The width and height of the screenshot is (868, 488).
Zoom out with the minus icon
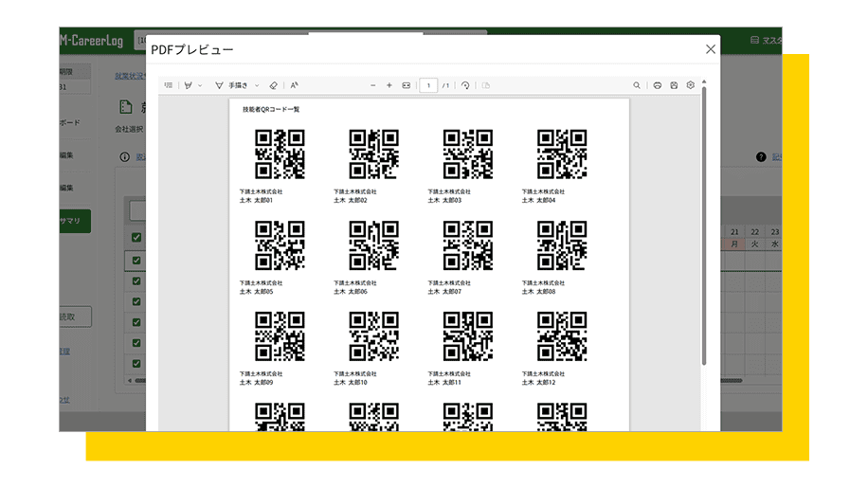pyautogui.click(x=373, y=85)
